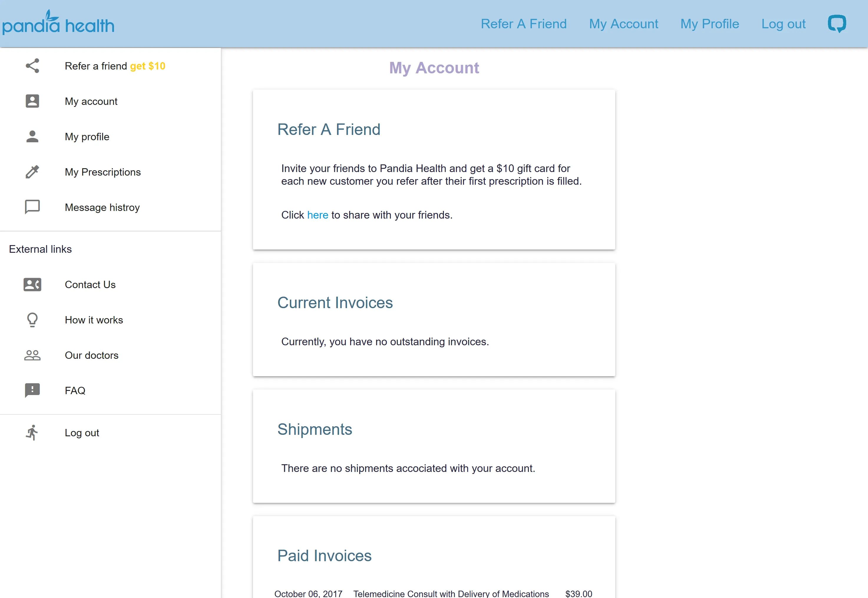The height and width of the screenshot is (598, 868).
Task: Click the person silhouette profile icon
Action: pyautogui.click(x=32, y=136)
